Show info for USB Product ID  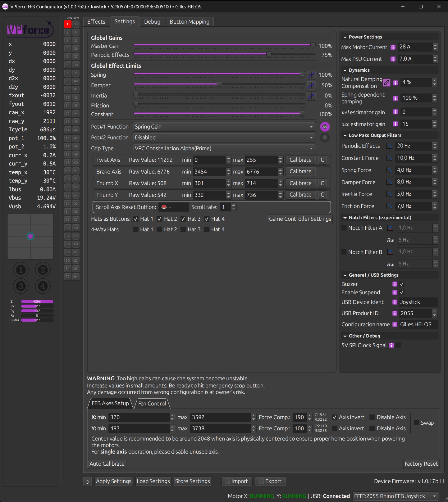(395, 313)
